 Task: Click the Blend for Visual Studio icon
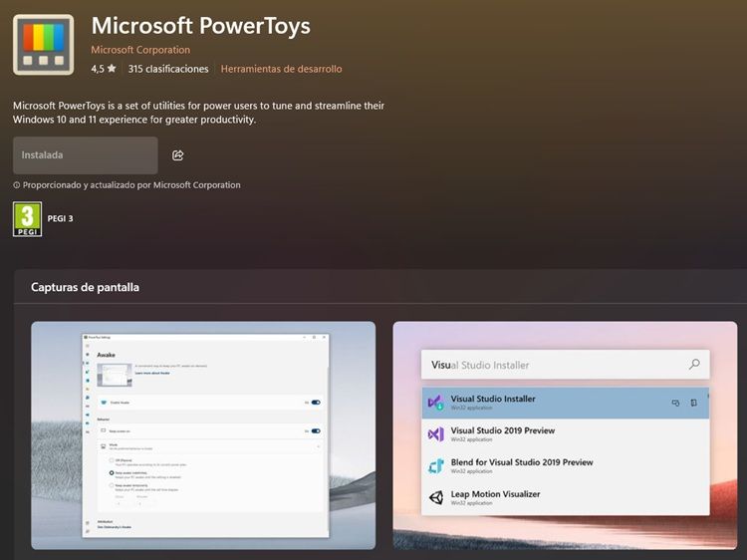[435, 466]
